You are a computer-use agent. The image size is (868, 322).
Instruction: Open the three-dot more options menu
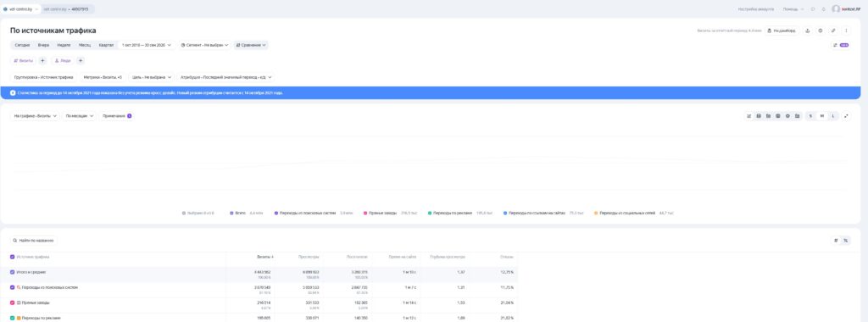[846, 31]
